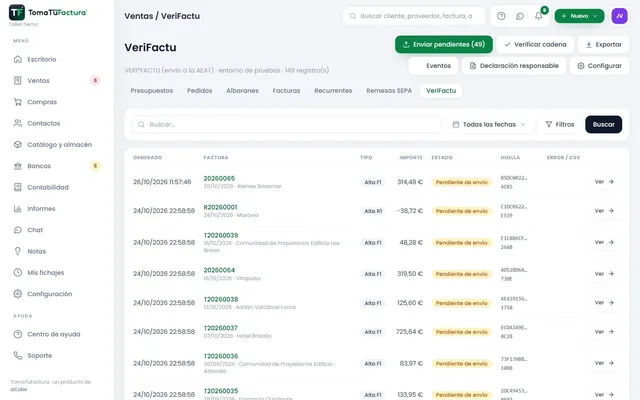
Task: Switch to the Recurrentes tab
Action: coord(333,91)
